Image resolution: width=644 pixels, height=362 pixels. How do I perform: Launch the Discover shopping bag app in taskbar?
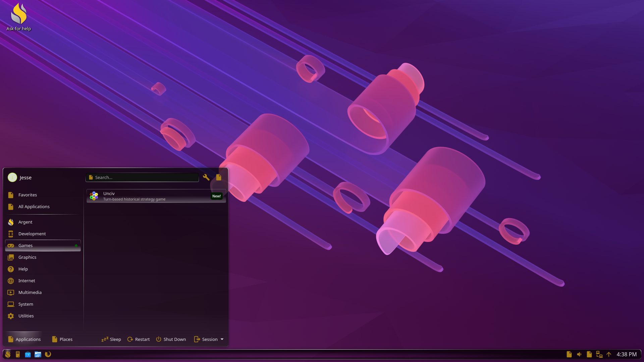(x=28, y=354)
